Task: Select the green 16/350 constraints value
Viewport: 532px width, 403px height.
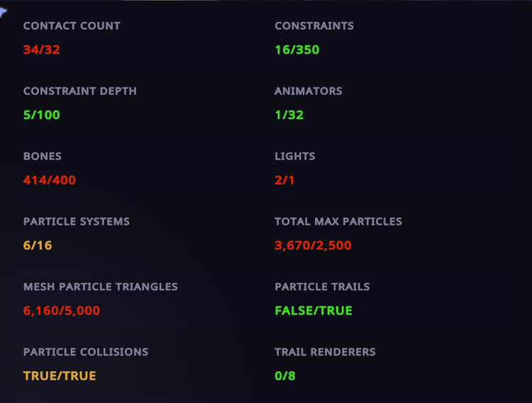Action: pos(297,50)
